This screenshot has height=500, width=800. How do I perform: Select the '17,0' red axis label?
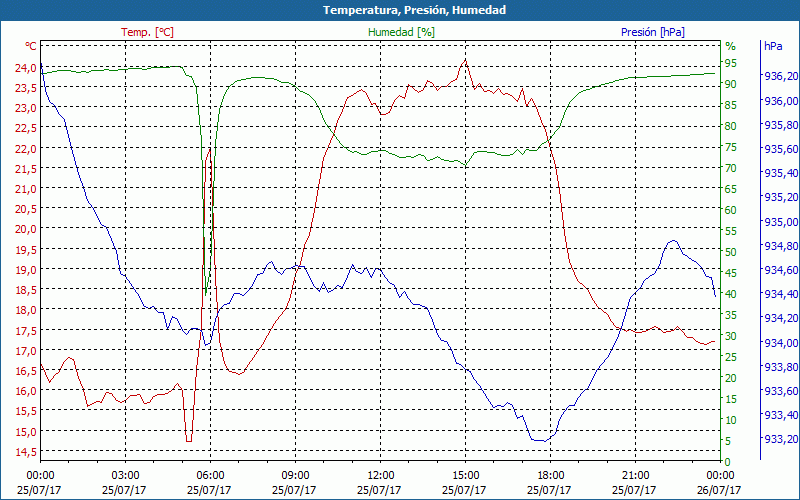[26, 351]
